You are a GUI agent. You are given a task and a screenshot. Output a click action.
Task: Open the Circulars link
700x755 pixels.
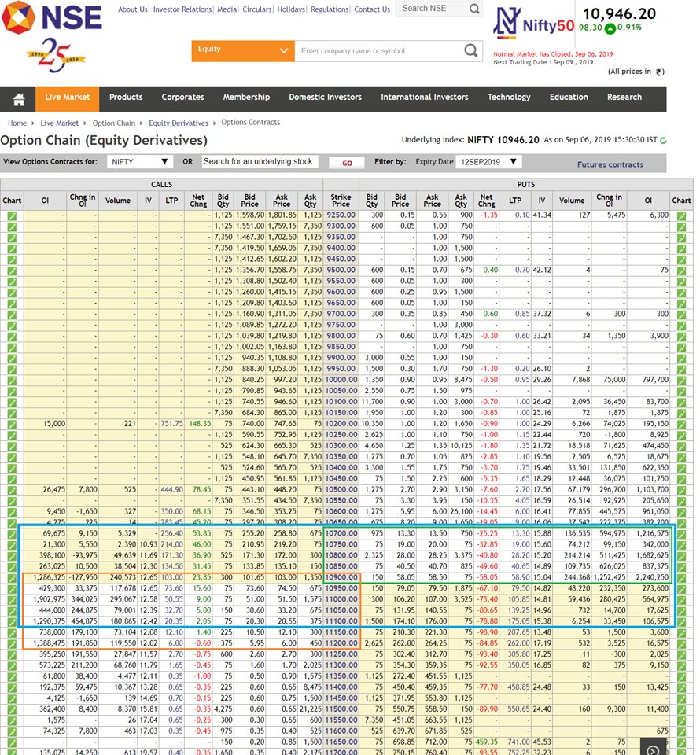click(x=257, y=9)
